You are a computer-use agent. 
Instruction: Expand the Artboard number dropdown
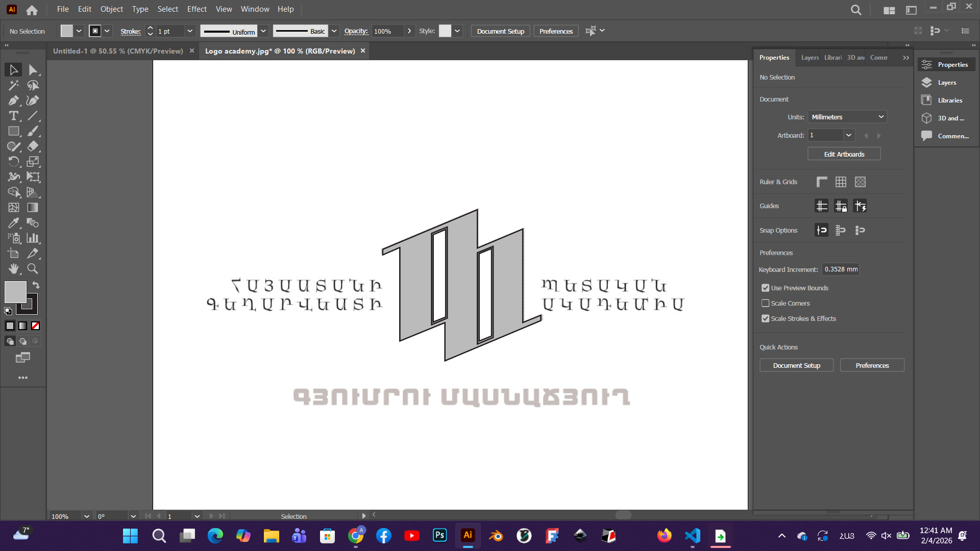pyautogui.click(x=848, y=136)
